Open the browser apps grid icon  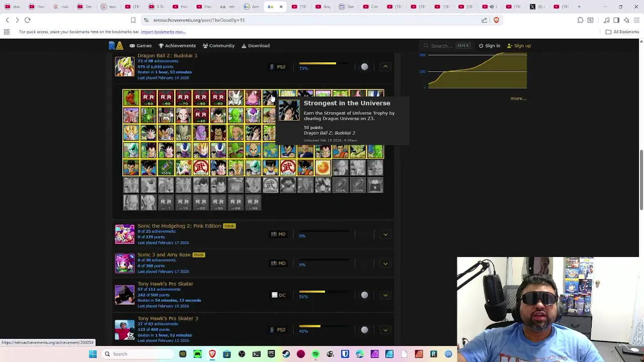(7, 32)
